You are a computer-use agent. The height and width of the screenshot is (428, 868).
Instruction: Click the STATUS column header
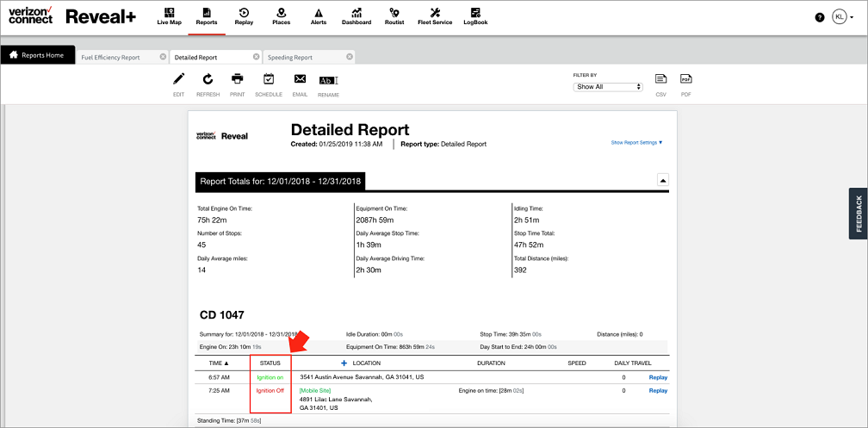(270, 363)
